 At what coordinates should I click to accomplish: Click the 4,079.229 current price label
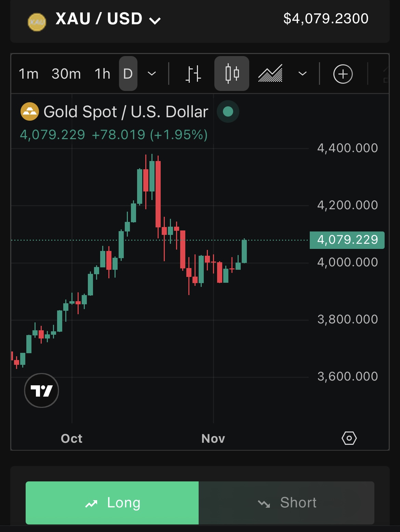coord(347,240)
